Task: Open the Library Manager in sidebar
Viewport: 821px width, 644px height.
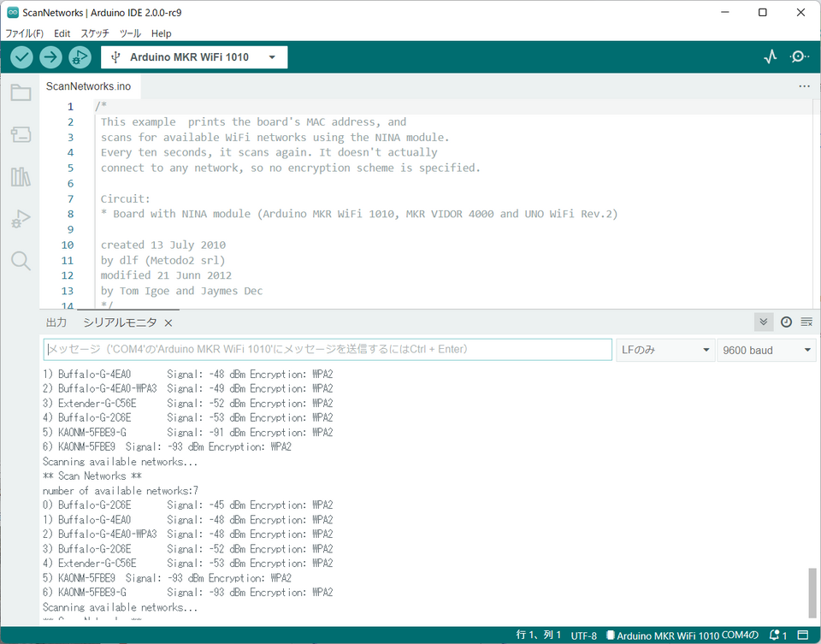Action: [21, 177]
